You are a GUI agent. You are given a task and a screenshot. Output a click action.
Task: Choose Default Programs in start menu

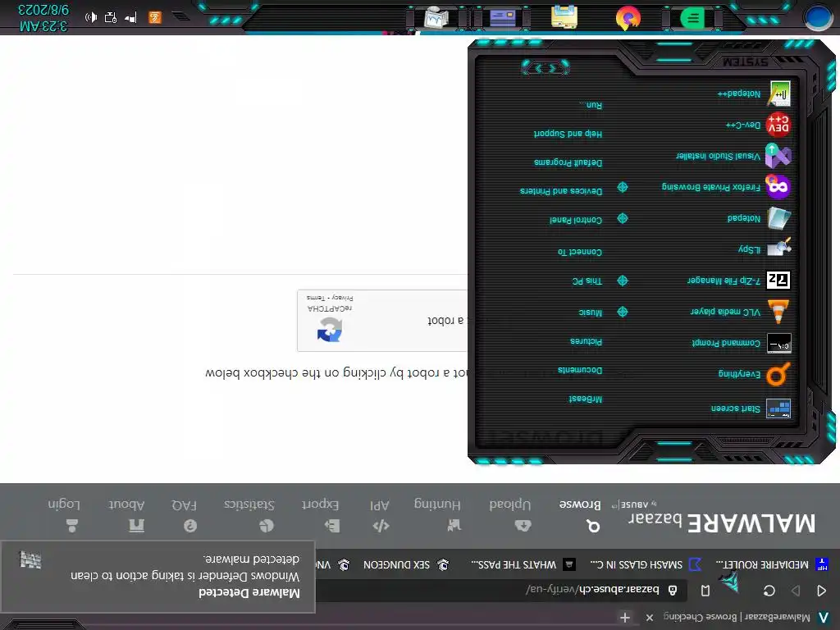point(568,162)
